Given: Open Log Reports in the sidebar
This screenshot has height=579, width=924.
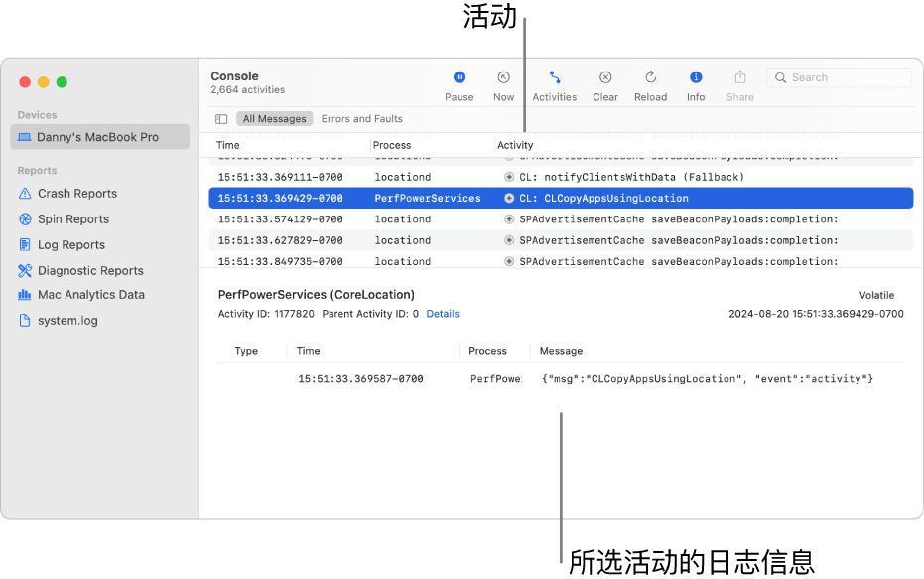Looking at the screenshot, I should coord(71,245).
